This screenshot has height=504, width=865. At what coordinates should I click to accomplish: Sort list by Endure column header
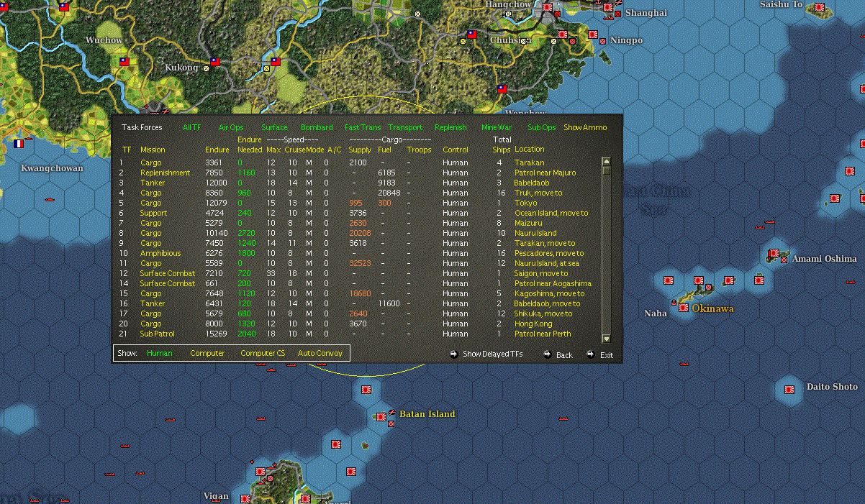pos(217,150)
